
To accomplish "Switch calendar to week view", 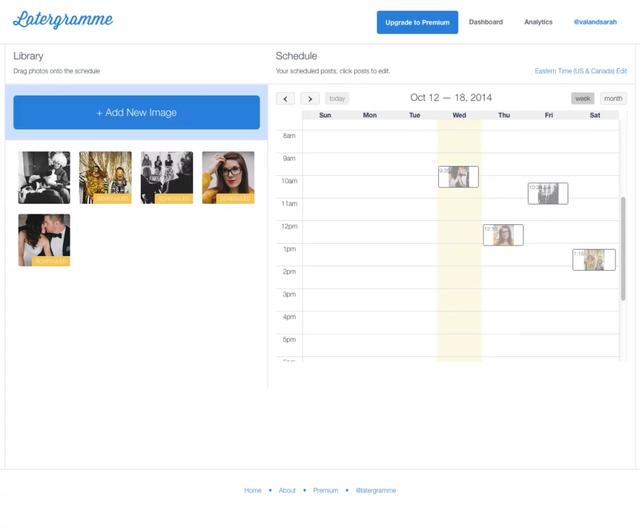I will 582,98.
